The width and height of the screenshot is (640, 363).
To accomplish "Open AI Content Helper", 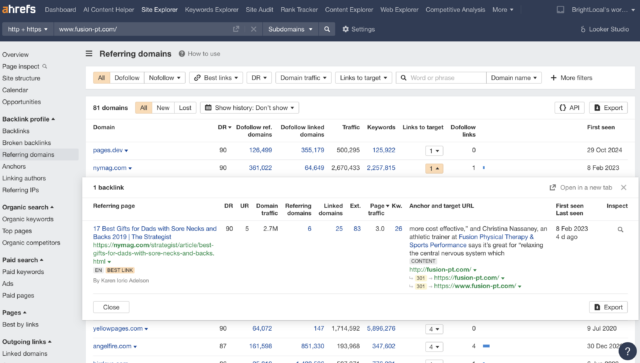I will tap(109, 9).
